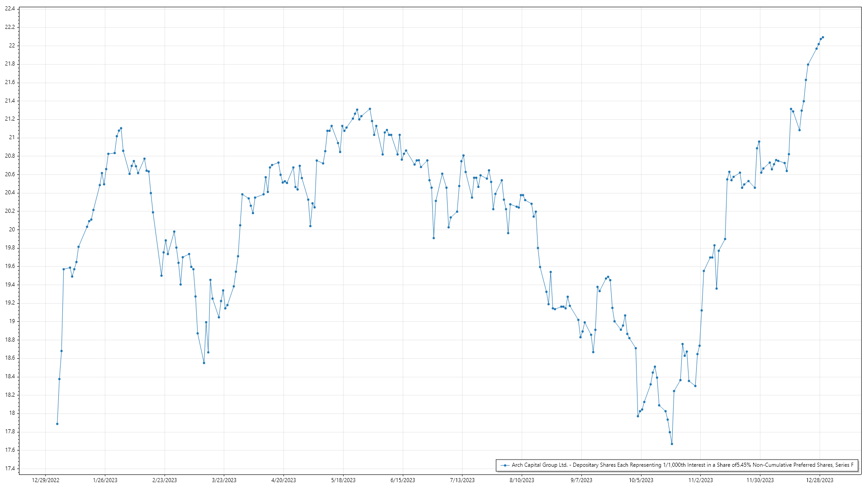This screenshot has height=488, width=868.
Task: Click the 5/18/2023 date axis label
Action: click(x=343, y=480)
